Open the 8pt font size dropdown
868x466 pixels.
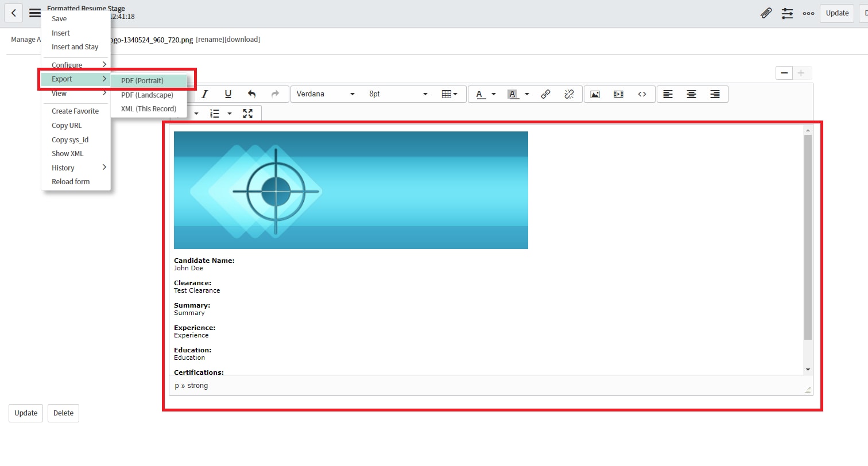[x=398, y=94]
